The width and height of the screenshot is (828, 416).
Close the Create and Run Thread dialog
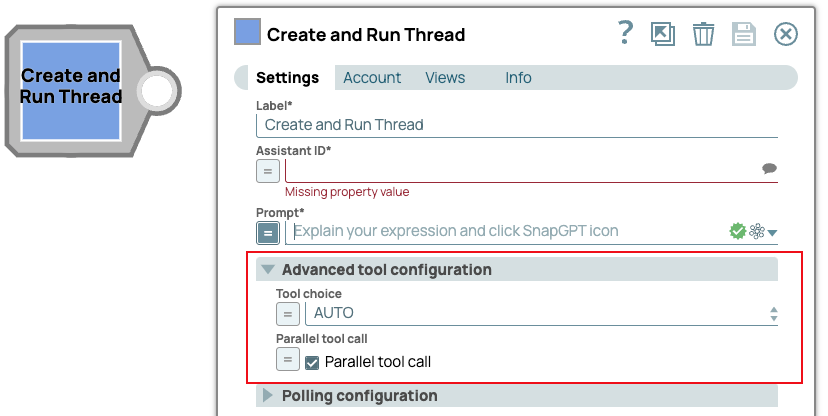[786, 34]
